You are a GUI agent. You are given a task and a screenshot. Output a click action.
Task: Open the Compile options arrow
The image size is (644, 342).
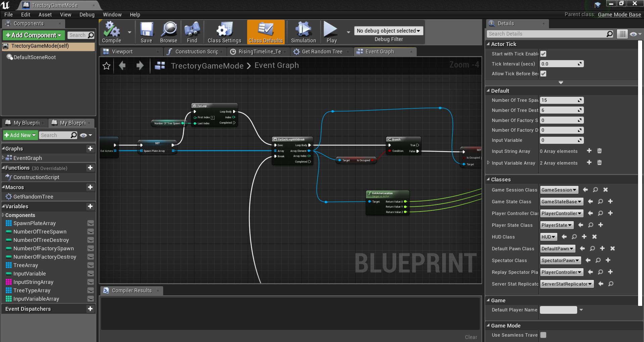click(130, 32)
